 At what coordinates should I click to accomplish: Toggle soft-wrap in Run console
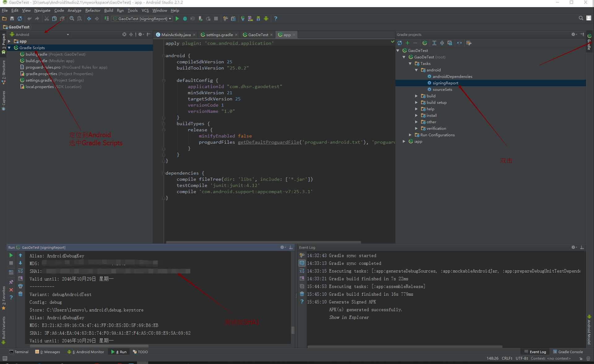tap(20, 271)
